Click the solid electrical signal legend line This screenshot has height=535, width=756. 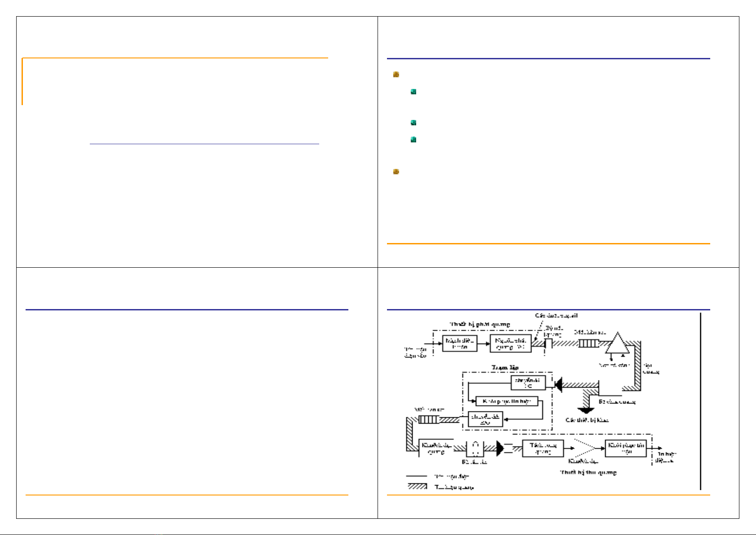coord(417,476)
